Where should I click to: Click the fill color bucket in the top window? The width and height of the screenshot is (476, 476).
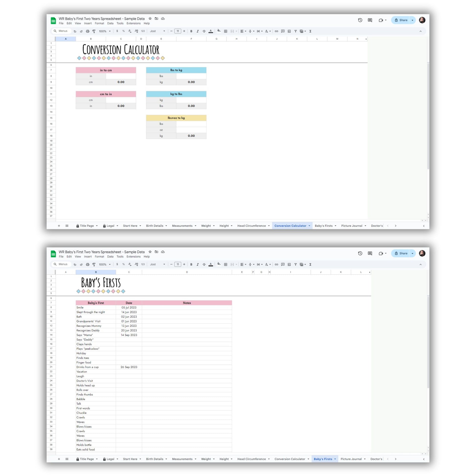pos(218,31)
